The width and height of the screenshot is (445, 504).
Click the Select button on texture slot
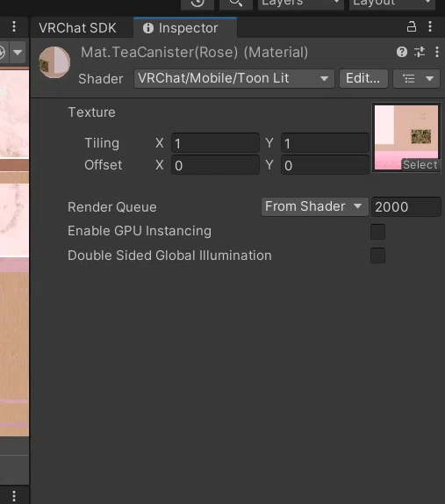point(420,165)
